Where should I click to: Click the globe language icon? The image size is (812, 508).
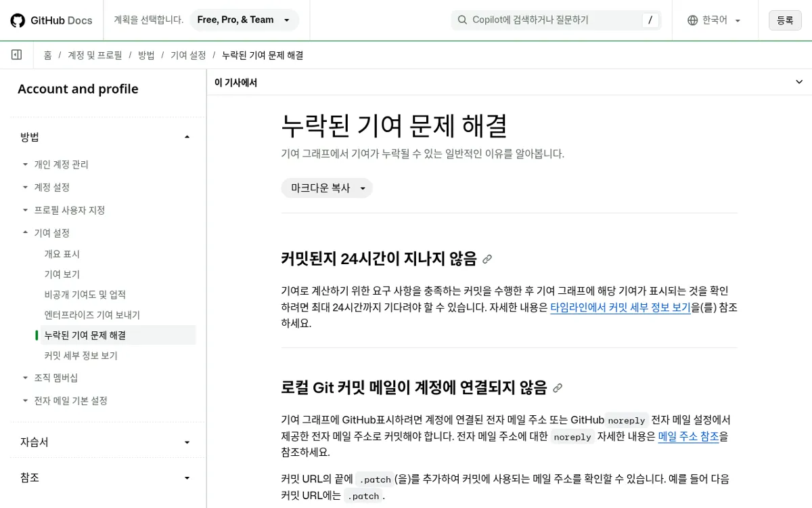[692, 20]
